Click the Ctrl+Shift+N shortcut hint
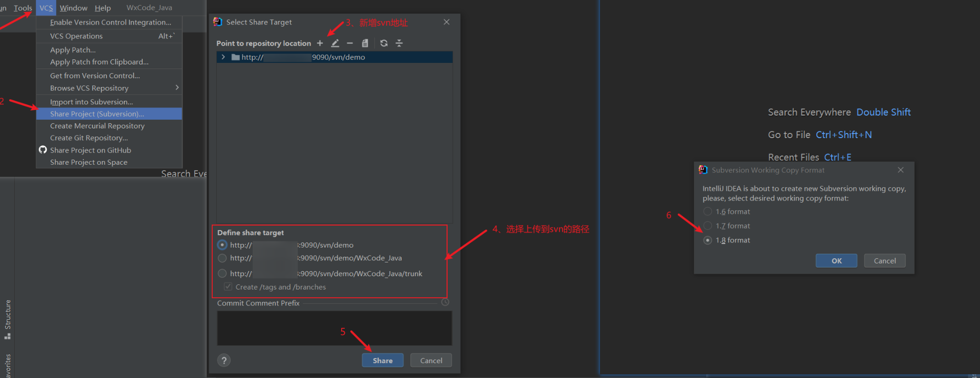This screenshot has height=378, width=980. pos(843,135)
